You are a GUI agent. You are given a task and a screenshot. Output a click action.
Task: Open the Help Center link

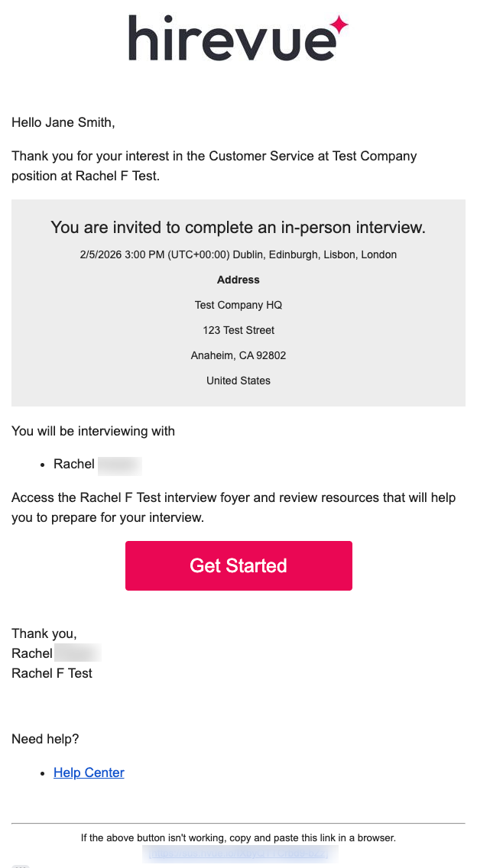point(89,772)
